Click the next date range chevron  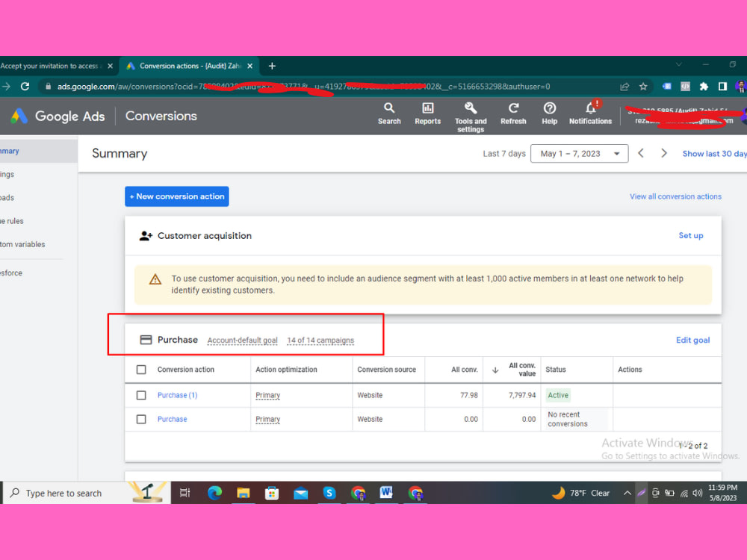[664, 153]
